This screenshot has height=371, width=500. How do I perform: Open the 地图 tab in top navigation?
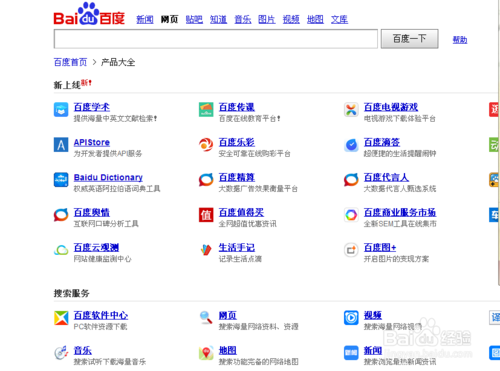pos(315,19)
